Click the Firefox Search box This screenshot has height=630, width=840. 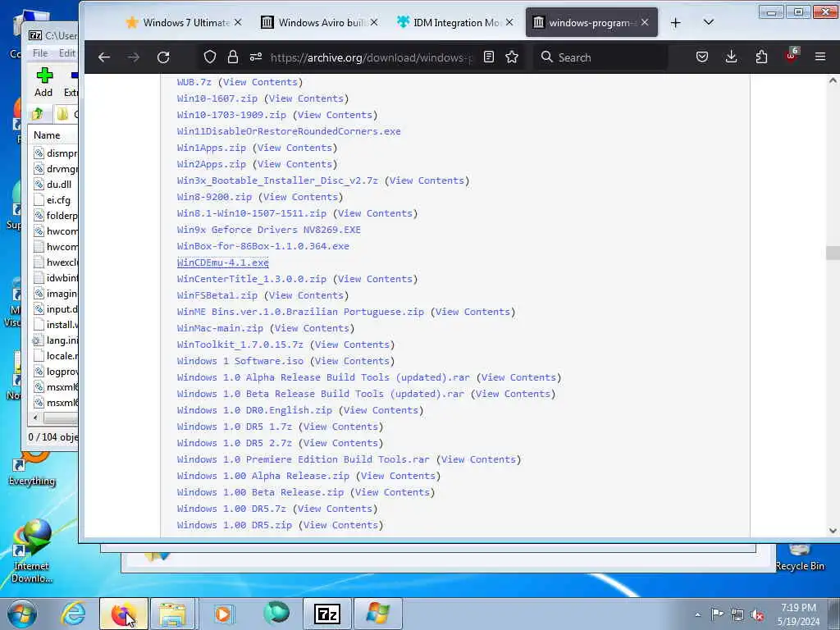coord(600,57)
